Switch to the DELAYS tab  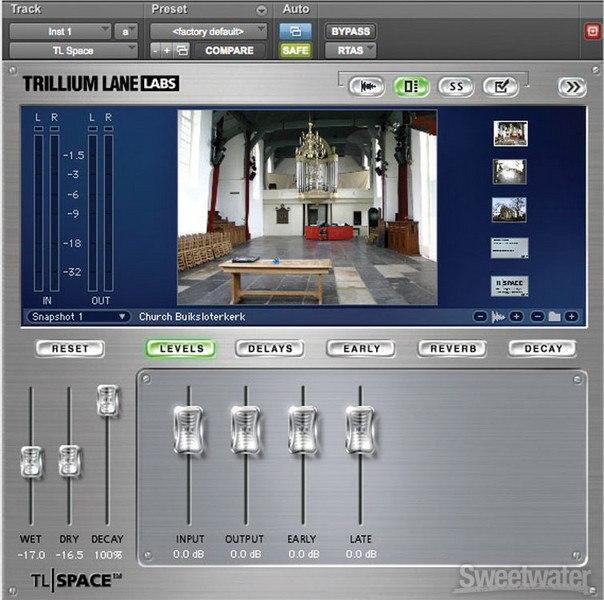point(270,349)
